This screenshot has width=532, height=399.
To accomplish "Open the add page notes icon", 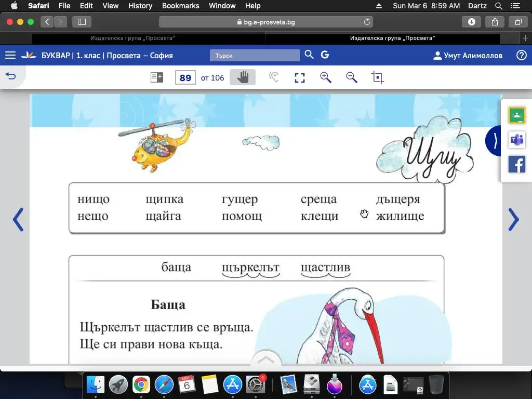I will (157, 77).
